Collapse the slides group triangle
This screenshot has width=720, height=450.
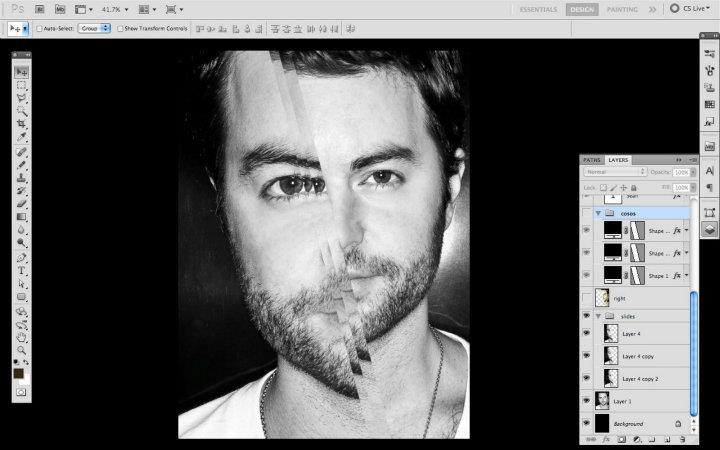[598, 316]
